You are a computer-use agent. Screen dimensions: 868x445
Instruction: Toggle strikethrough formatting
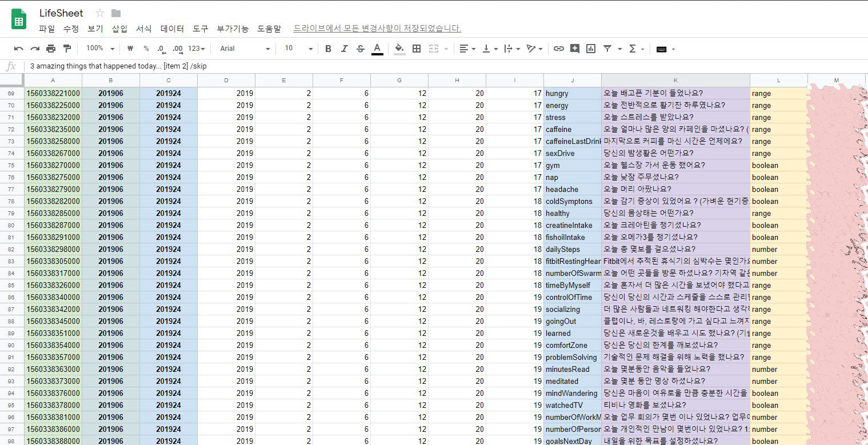tap(360, 49)
